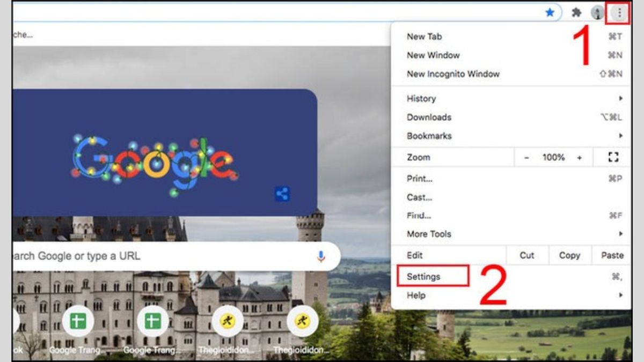Open the Extensions puzzle icon
This screenshot has height=362, width=644.
click(576, 12)
